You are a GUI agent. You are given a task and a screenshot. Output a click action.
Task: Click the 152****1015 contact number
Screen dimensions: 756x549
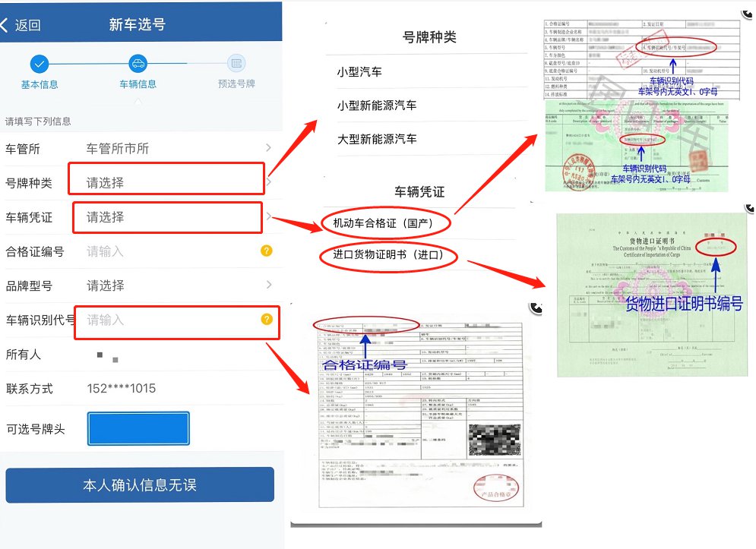[121, 389]
